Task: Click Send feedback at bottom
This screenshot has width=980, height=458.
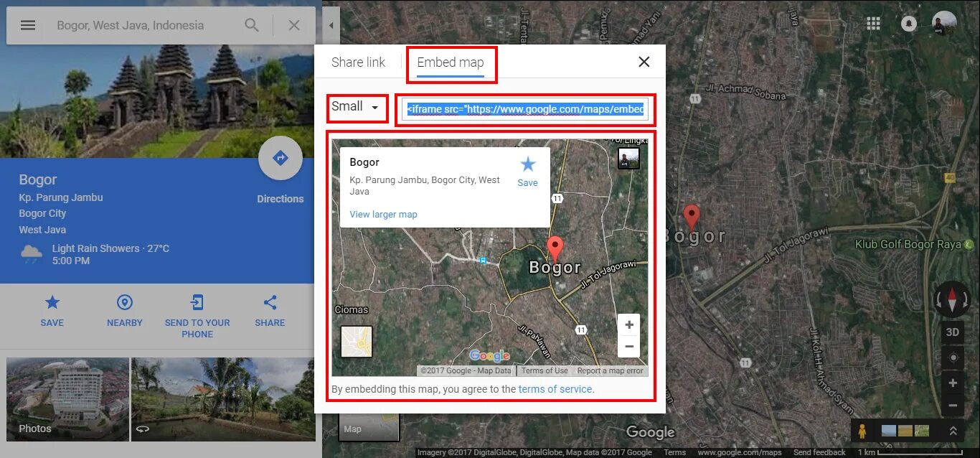Action: (x=819, y=452)
